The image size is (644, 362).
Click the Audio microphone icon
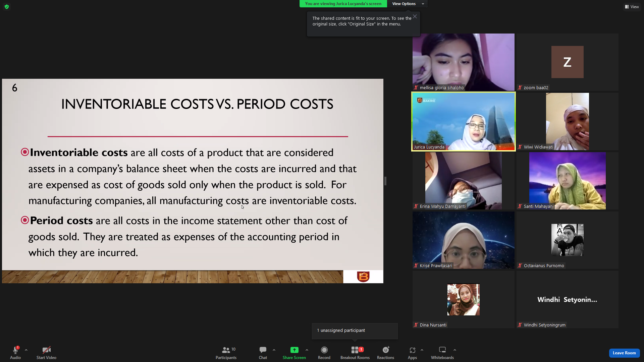(x=15, y=350)
